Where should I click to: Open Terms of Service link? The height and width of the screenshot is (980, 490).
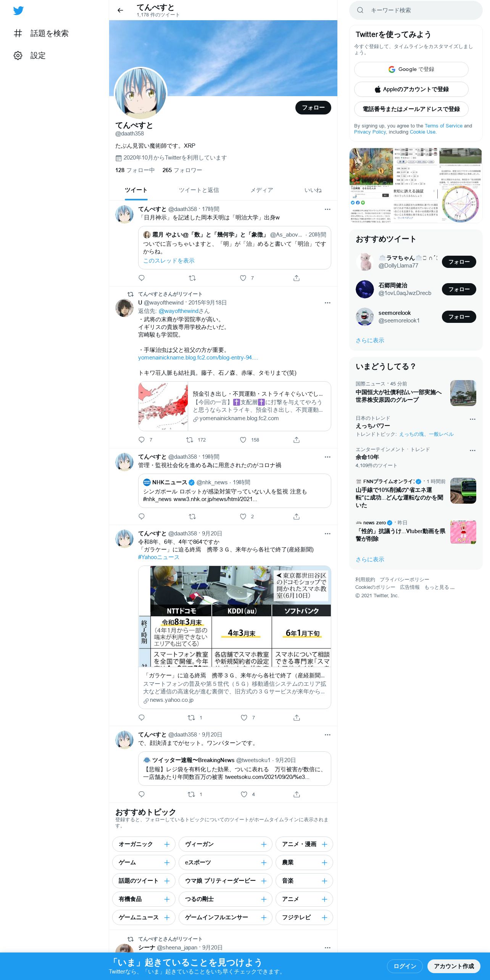(443, 126)
